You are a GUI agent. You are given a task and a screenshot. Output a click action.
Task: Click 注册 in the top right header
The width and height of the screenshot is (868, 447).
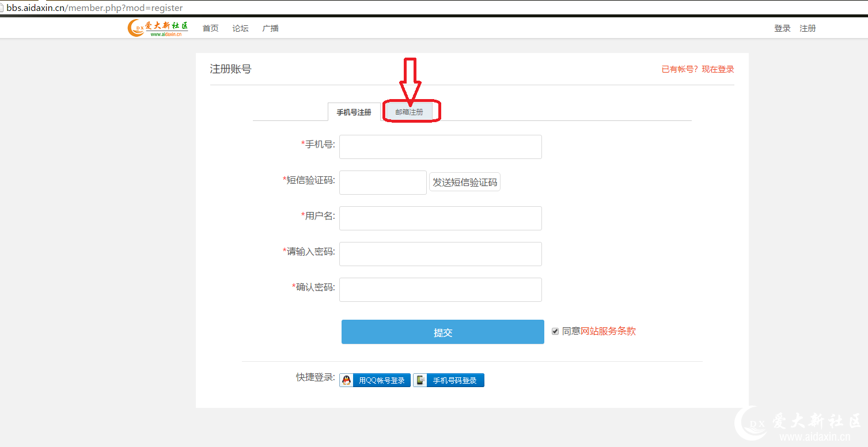click(x=808, y=28)
